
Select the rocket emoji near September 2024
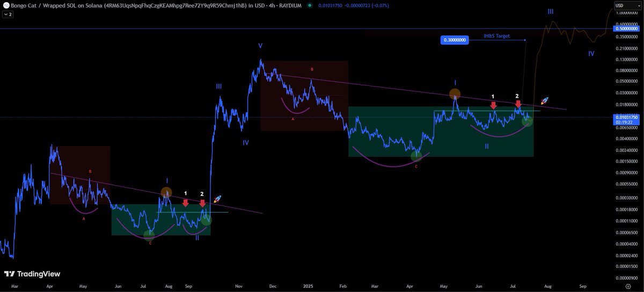point(217,199)
